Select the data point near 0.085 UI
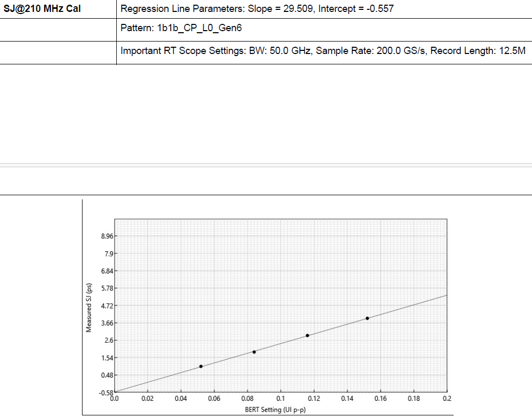 tap(255, 352)
